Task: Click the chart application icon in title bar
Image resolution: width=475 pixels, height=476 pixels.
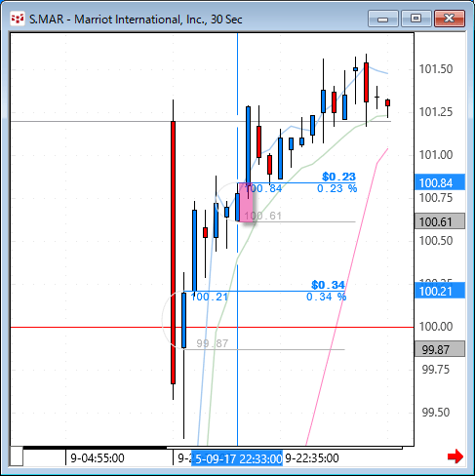Action: (x=17, y=19)
